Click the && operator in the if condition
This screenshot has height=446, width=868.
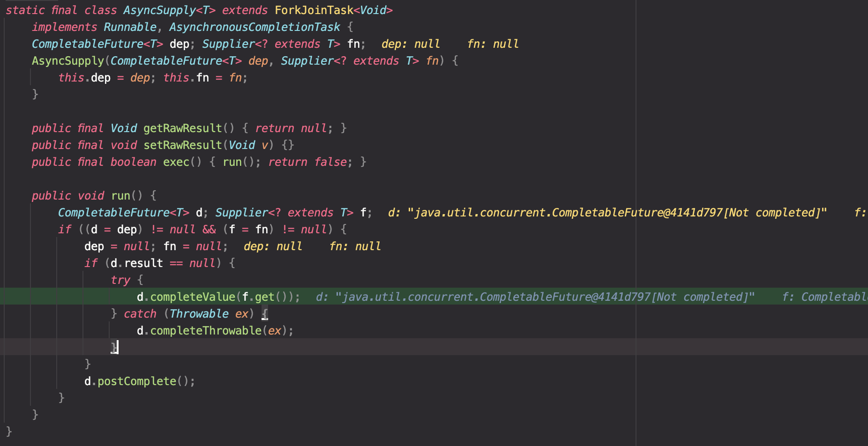[209, 230]
